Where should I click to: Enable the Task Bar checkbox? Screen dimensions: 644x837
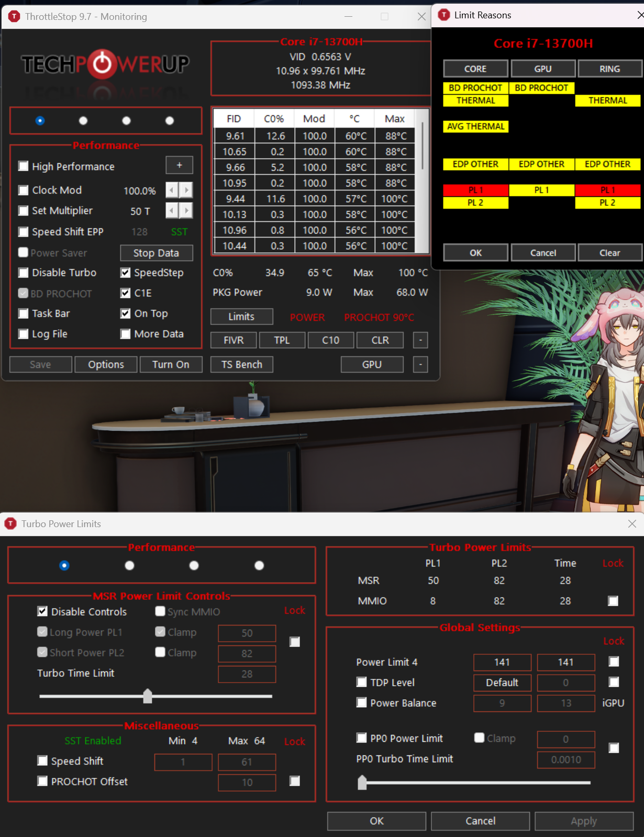pyautogui.click(x=23, y=314)
